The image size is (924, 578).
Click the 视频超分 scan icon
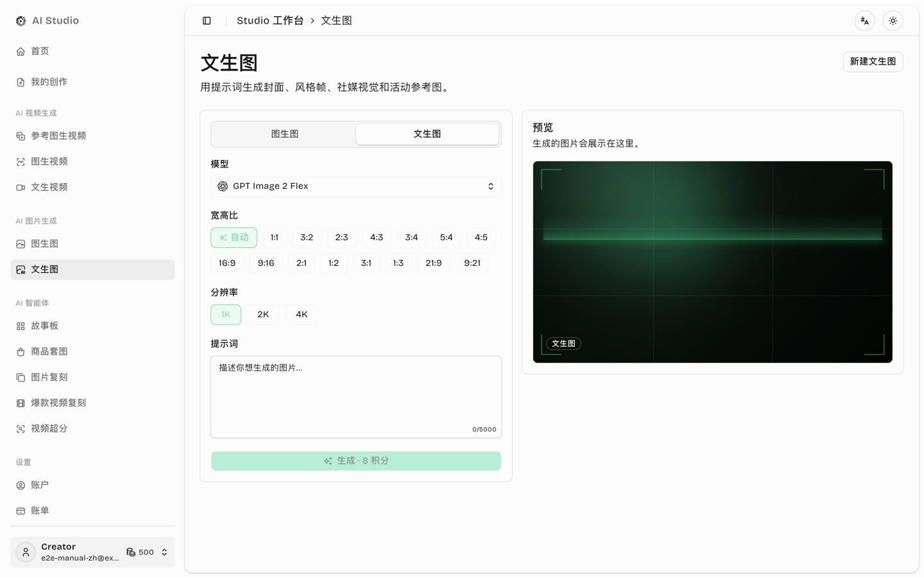(x=21, y=429)
